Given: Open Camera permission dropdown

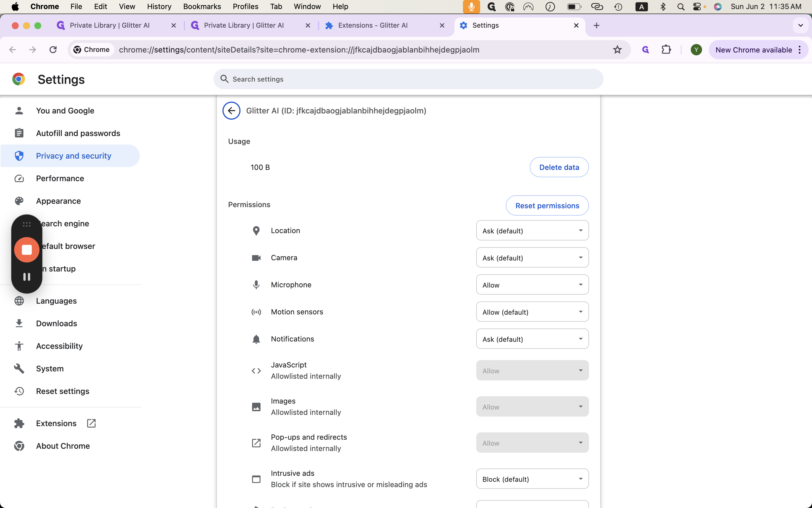Looking at the screenshot, I should point(532,258).
